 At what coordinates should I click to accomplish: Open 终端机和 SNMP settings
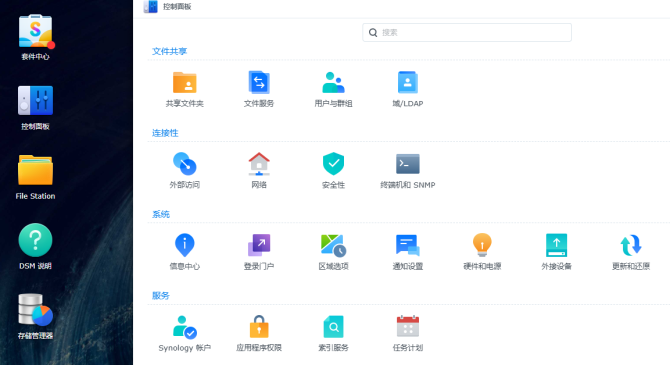click(408, 164)
